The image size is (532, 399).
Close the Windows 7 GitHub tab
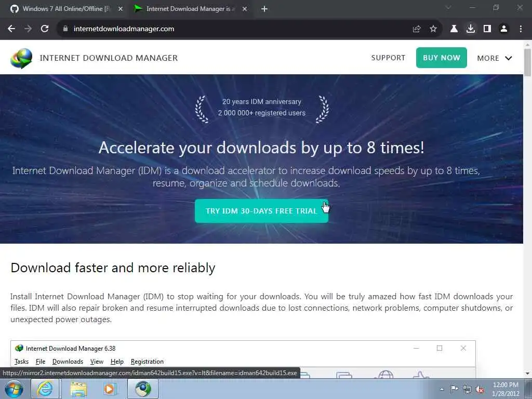[121, 9]
